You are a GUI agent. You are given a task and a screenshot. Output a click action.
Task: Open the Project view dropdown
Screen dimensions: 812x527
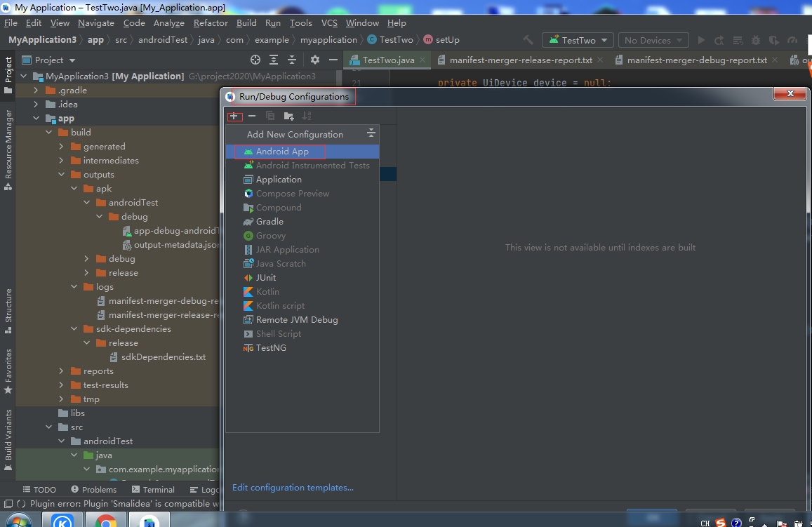[49, 60]
